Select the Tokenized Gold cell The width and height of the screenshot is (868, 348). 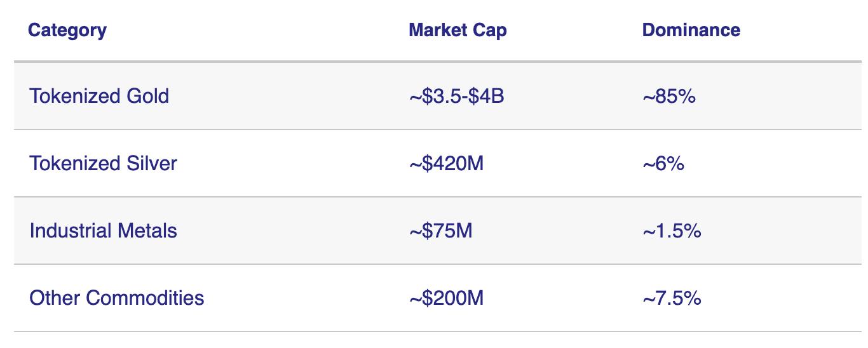99,96
